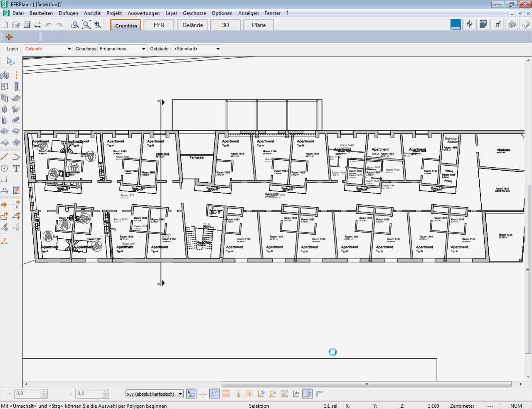Switch to the Grundriss view
Viewport: 532px width, 409px height.
click(126, 25)
